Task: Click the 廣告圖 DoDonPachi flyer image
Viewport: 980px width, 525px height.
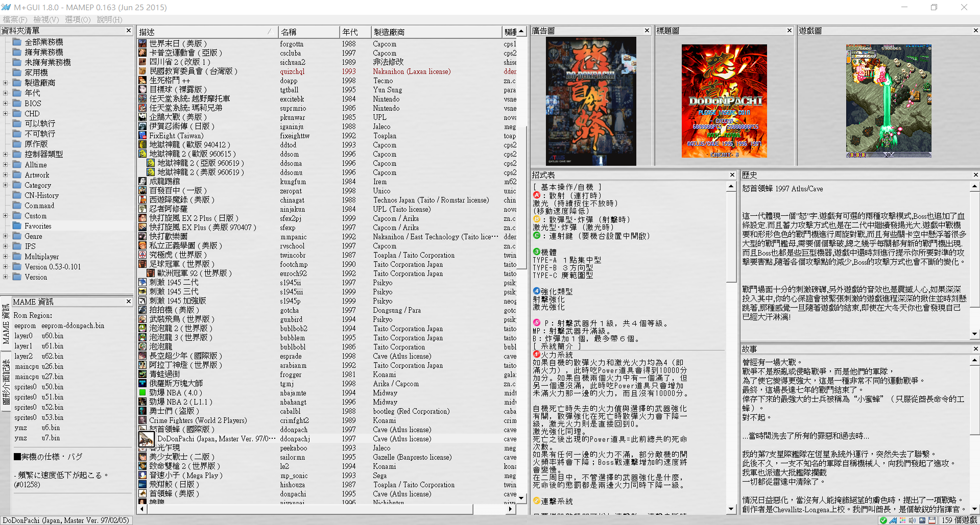Action: click(x=591, y=101)
